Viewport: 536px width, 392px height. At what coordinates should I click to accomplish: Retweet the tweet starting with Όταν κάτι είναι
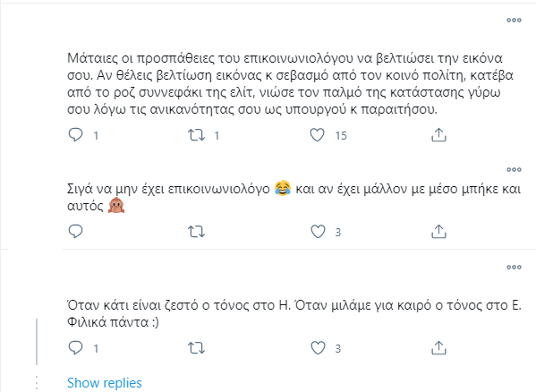pyautogui.click(x=196, y=348)
